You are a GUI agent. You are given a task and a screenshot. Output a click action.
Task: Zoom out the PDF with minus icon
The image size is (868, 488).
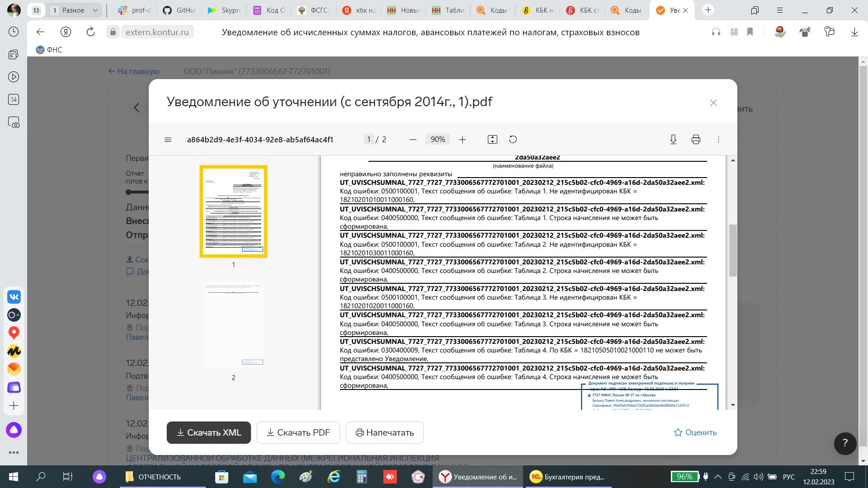(x=413, y=140)
